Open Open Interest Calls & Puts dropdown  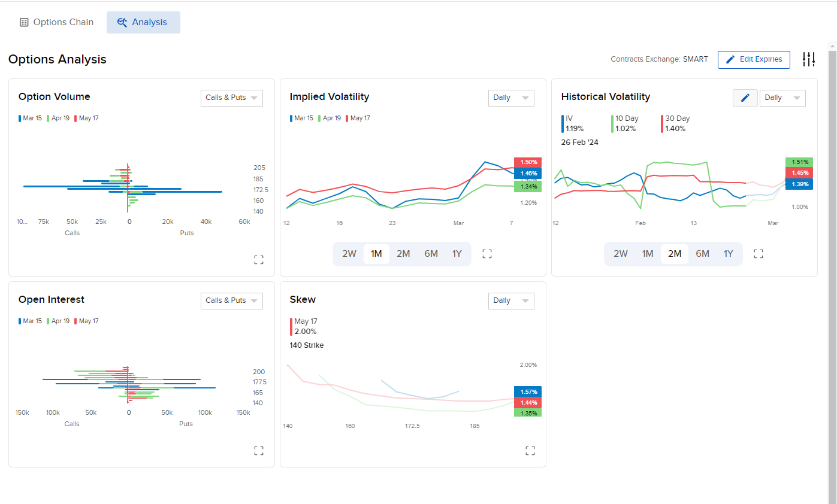coord(232,300)
